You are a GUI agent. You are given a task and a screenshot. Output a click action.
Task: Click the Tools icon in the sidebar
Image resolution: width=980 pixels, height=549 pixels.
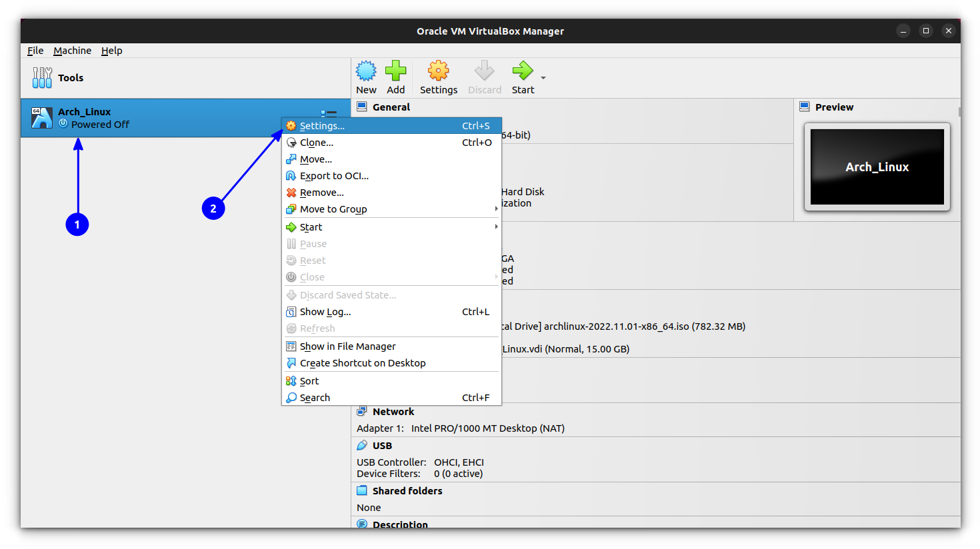coord(42,78)
